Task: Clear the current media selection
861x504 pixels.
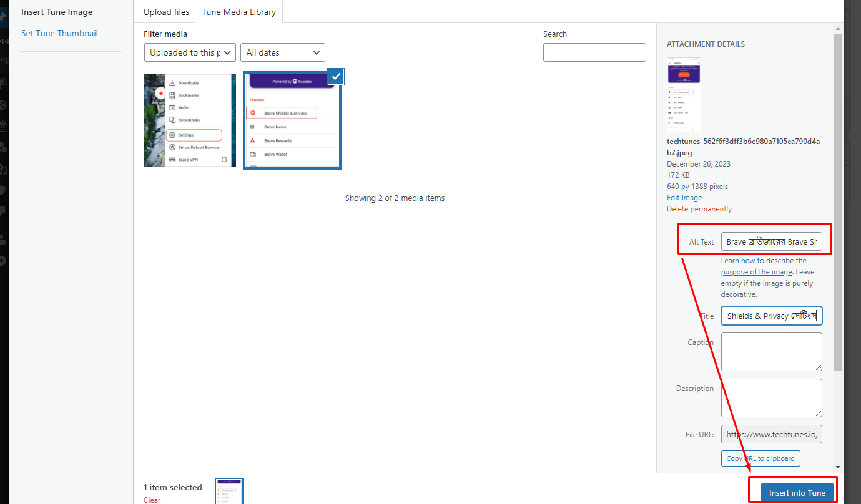Action: point(152,500)
